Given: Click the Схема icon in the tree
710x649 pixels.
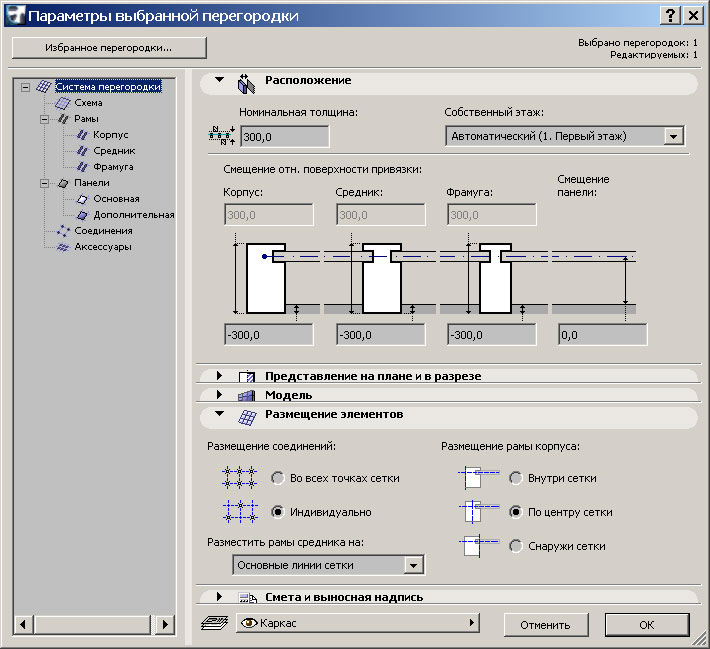Looking at the screenshot, I should point(62,103).
